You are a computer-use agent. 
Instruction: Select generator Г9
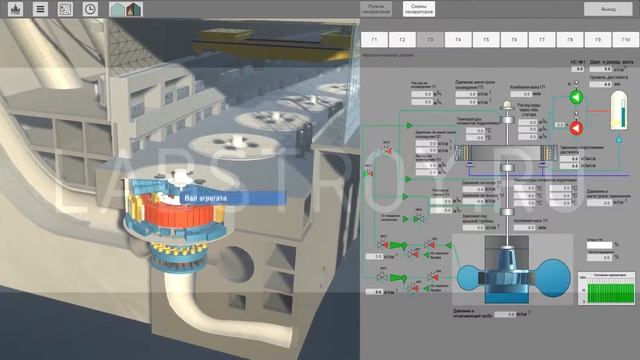point(598,40)
